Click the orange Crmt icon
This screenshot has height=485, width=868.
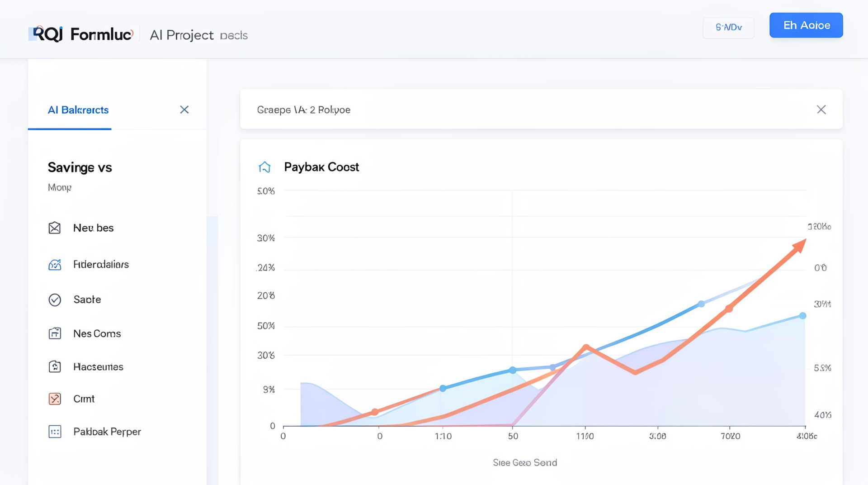(x=55, y=399)
